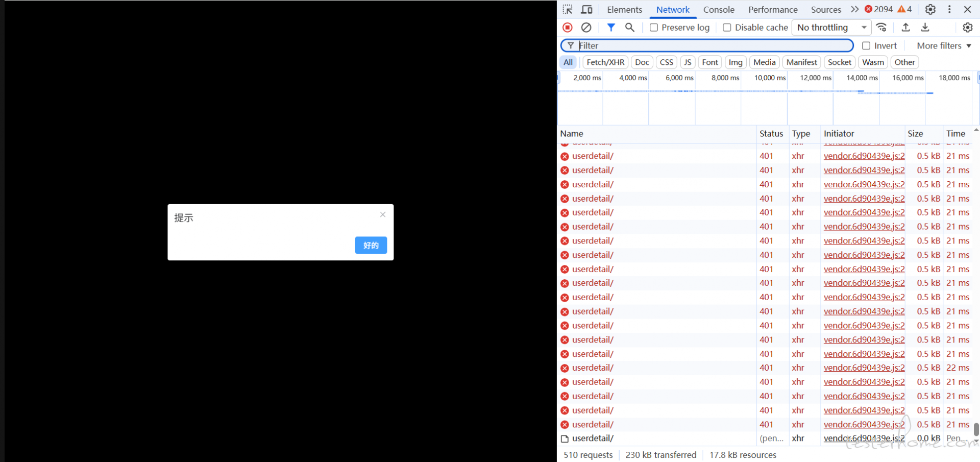The height and width of the screenshot is (462, 980).
Task: Toggle the device toolbar icon
Action: coord(587,10)
